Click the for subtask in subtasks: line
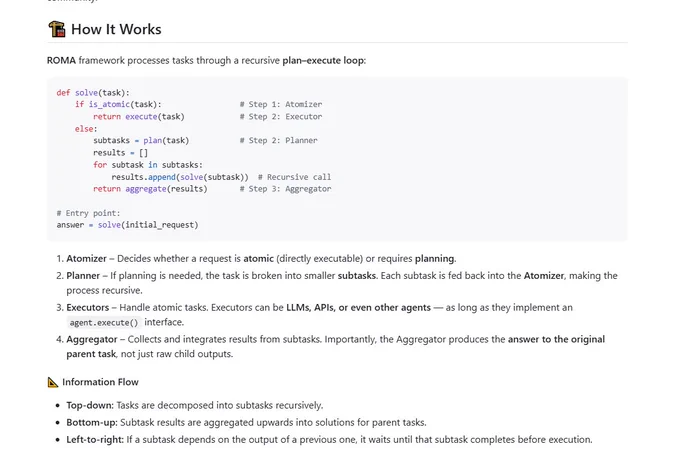 tap(148, 165)
